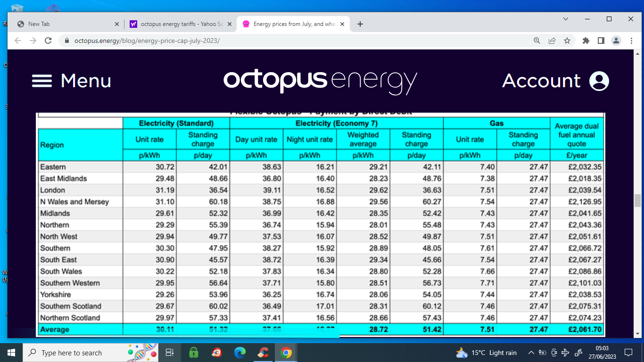The height and width of the screenshot is (362, 644).
Task: Show hidden system tray icons
Action: tap(531, 353)
